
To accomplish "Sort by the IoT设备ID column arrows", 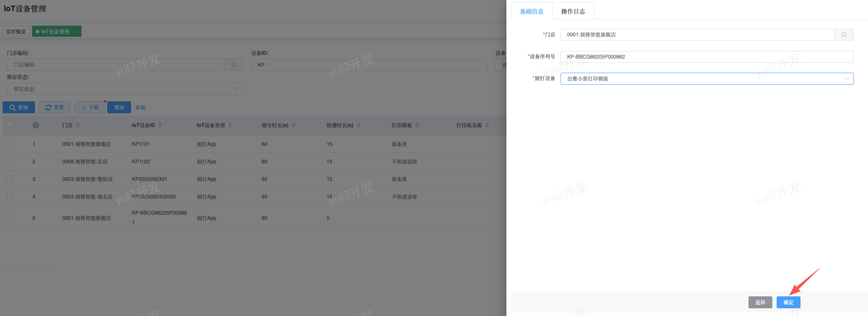I will [x=160, y=125].
